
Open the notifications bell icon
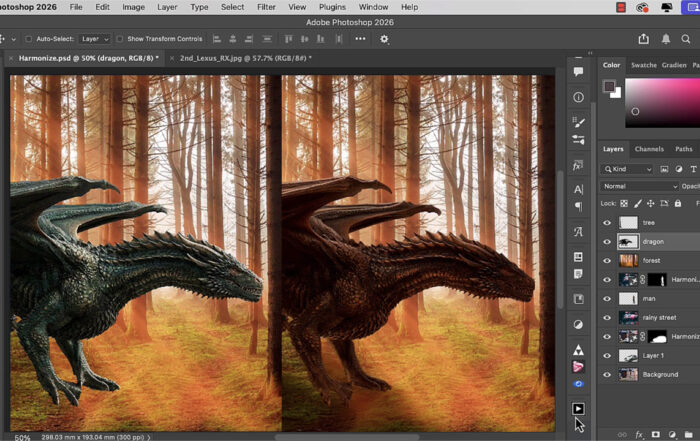tap(666, 39)
